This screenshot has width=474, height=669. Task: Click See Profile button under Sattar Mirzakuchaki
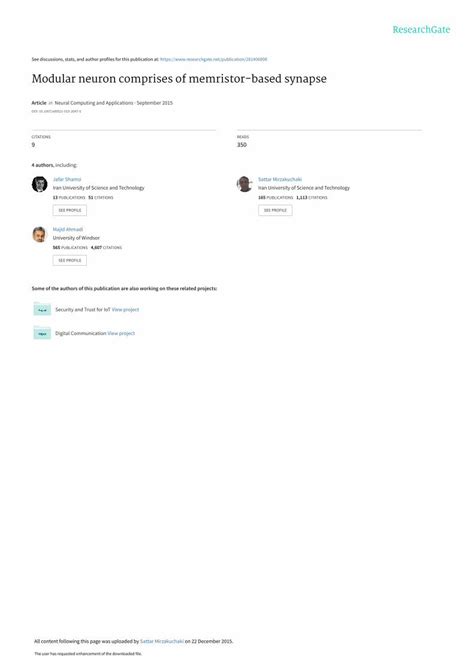tap(275, 210)
